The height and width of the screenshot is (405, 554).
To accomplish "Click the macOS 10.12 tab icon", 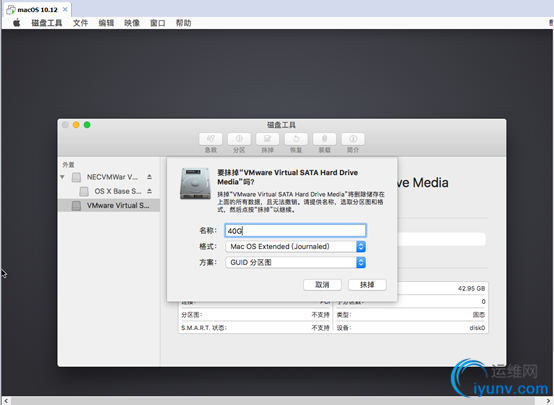I will (x=11, y=10).
